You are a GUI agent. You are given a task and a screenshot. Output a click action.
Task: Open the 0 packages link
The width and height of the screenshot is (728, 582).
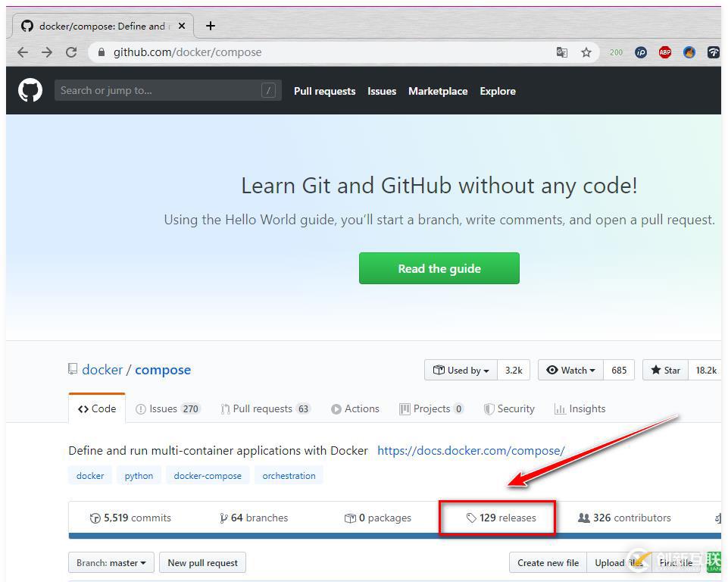click(378, 518)
